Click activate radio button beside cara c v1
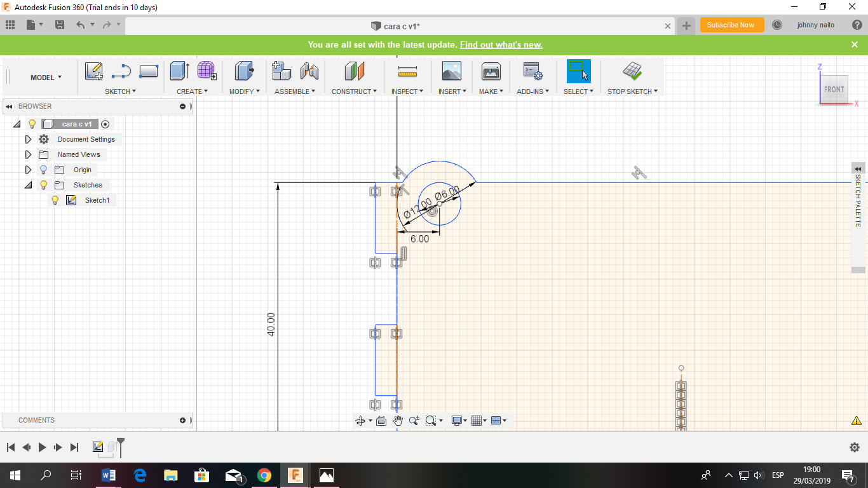This screenshot has width=868, height=488. [x=105, y=124]
